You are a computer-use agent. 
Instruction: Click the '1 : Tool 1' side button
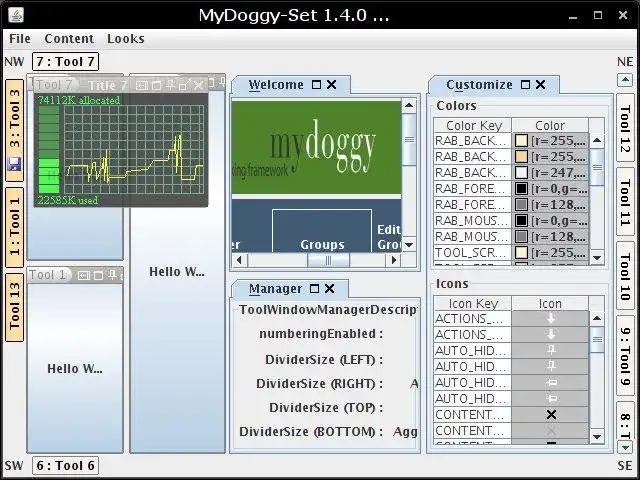[x=15, y=227]
